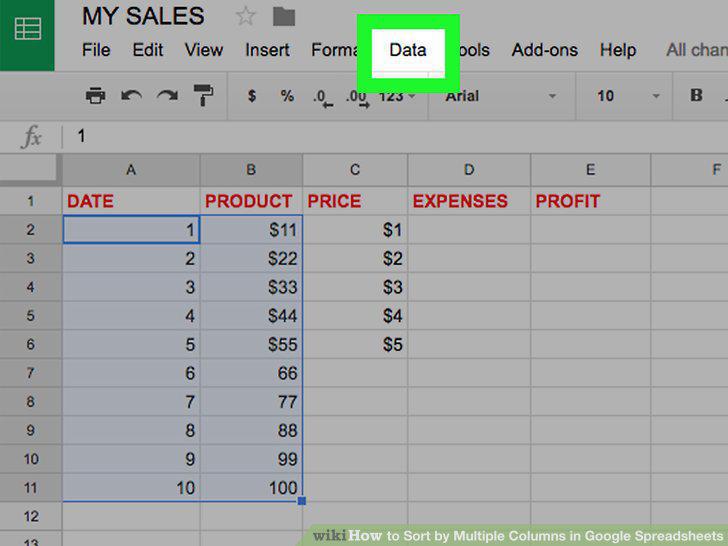
Task: Click PRICE cell containing $4
Action: pyautogui.click(x=355, y=316)
